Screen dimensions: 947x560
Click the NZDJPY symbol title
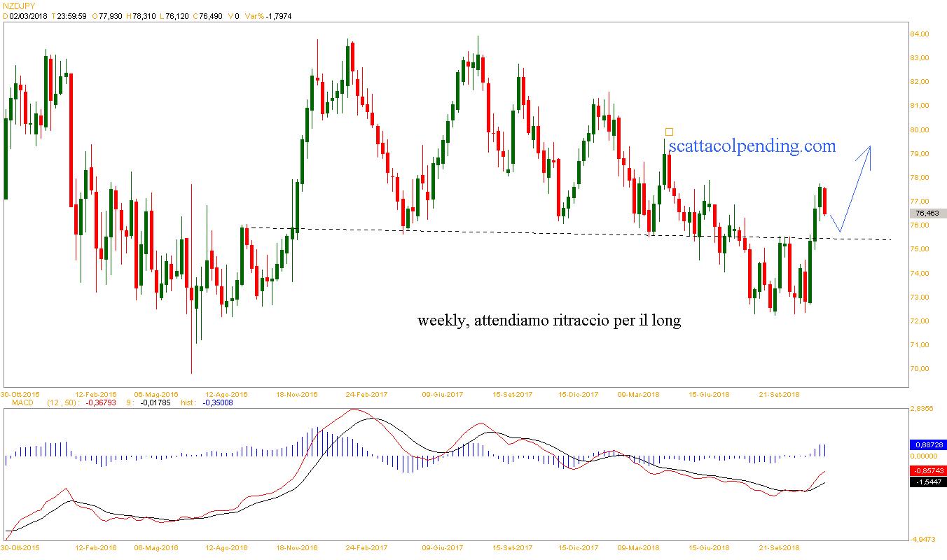point(18,6)
